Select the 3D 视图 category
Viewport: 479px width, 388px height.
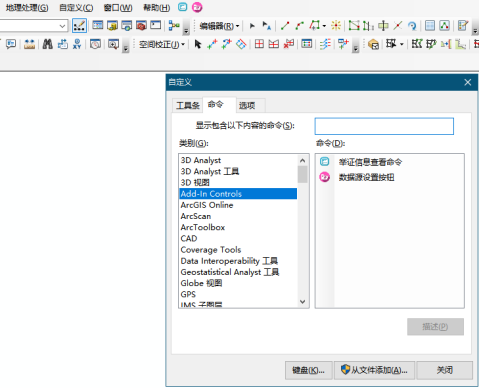tap(238, 183)
